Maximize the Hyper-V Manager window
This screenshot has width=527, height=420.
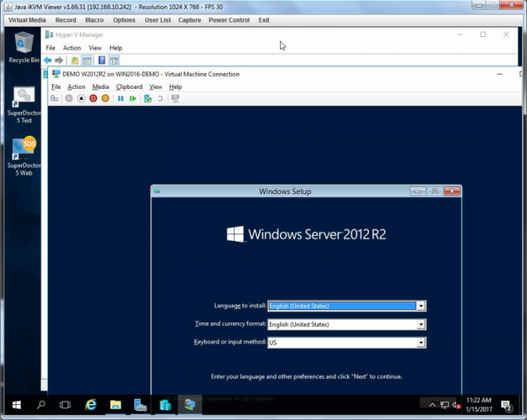click(x=483, y=35)
